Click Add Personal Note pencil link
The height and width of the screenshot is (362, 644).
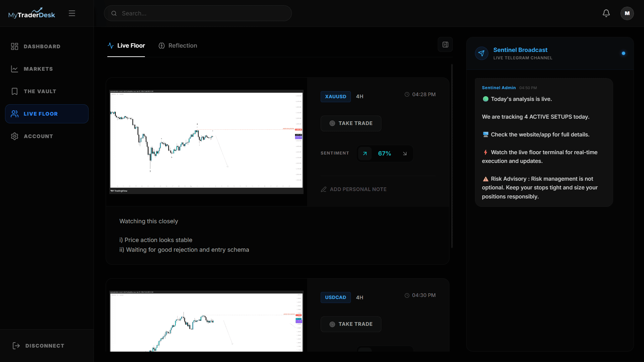[354, 189]
